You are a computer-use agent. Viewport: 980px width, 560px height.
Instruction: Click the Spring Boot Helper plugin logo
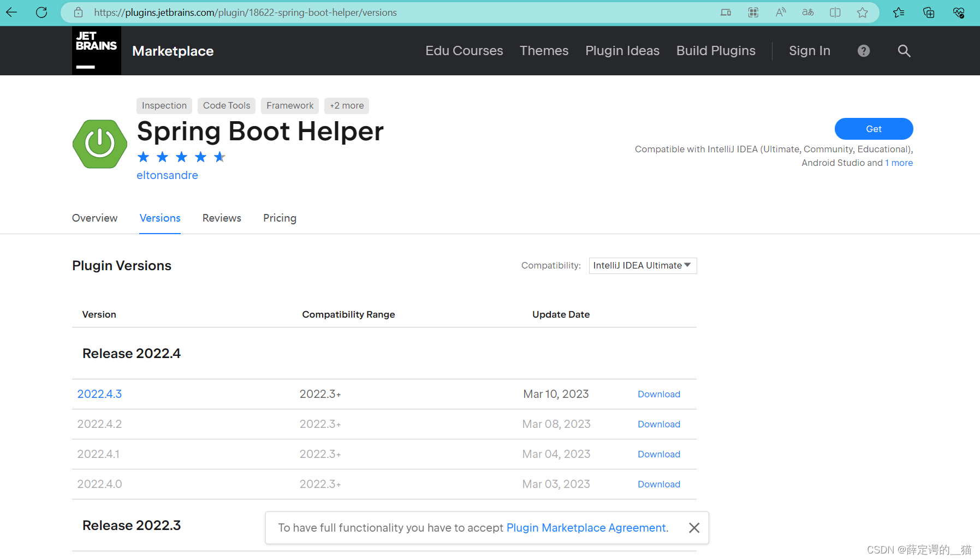click(x=100, y=144)
